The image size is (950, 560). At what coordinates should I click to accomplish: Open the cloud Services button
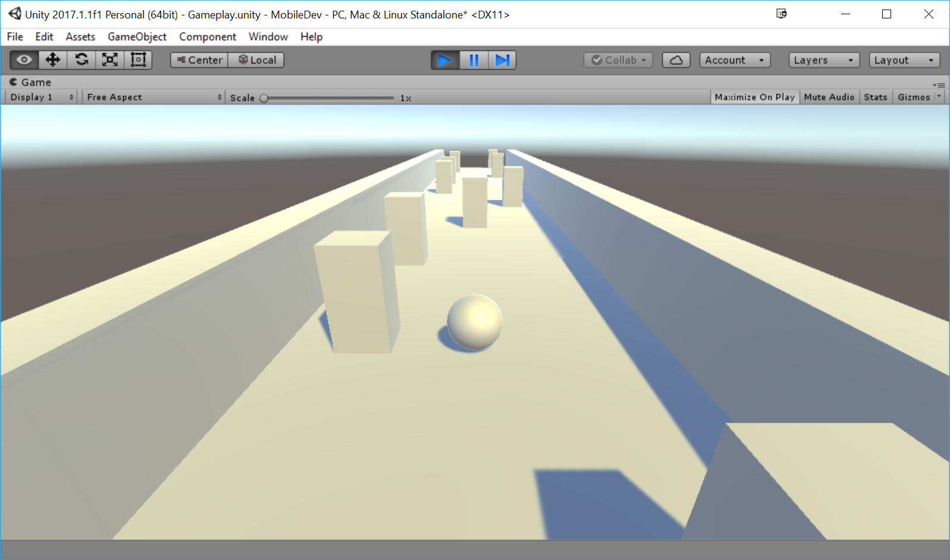point(676,60)
